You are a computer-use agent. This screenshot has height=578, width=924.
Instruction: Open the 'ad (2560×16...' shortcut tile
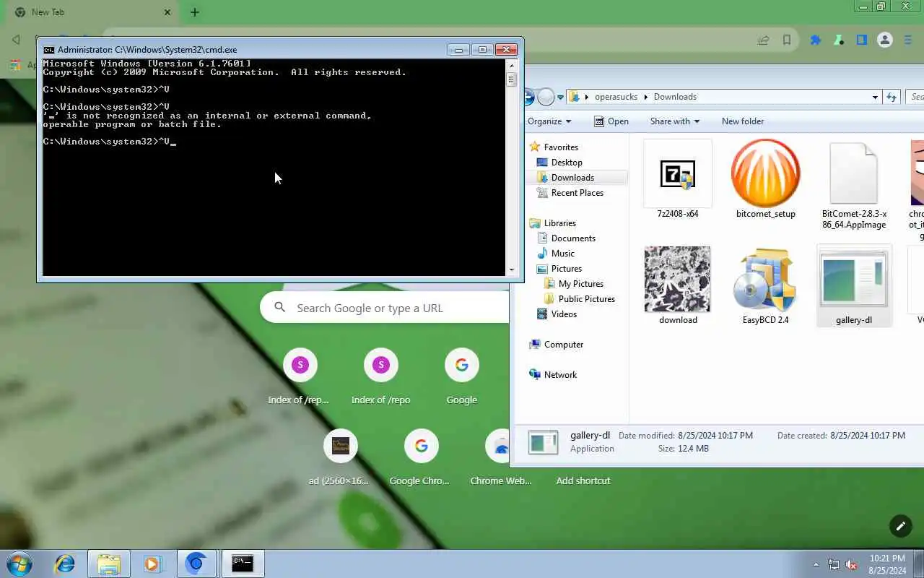(340, 457)
